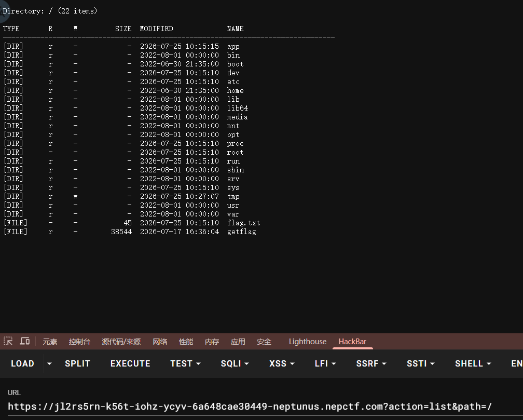Image resolution: width=523 pixels, height=420 pixels.
Task: Click the 'mnt' directory name
Action: 233,126
